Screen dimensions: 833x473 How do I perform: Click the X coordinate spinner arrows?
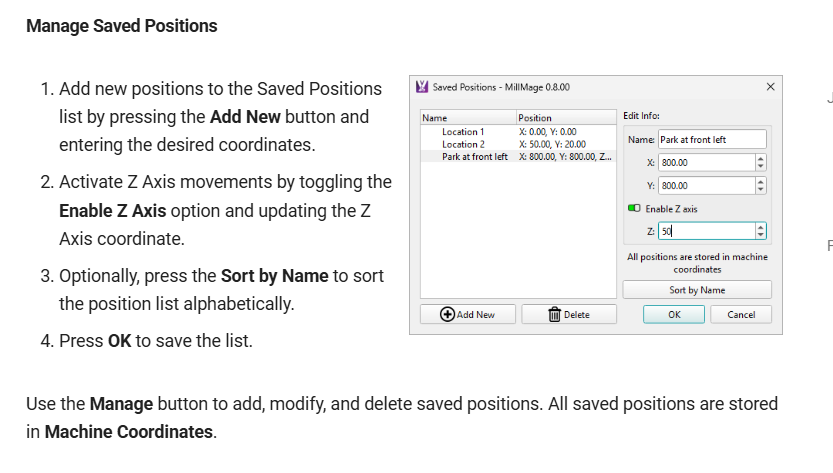[x=761, y=162]
